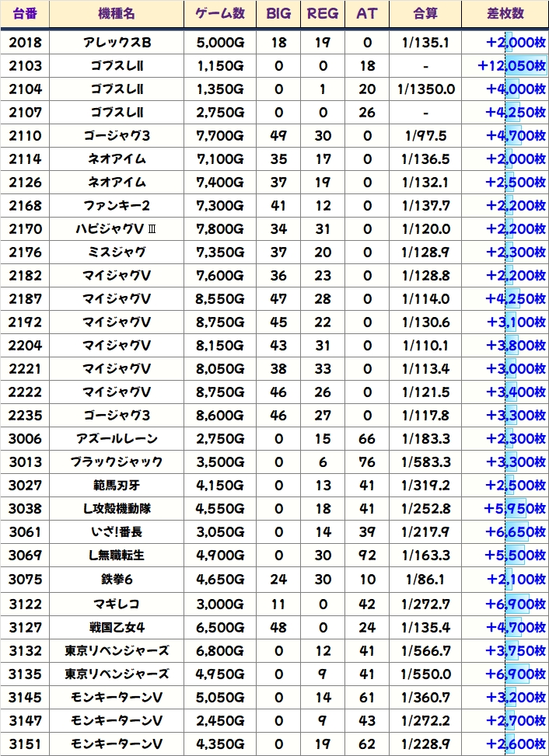Click the AT column header
This screenshot has height=756, width=549.
pyautogui.click(x=366, y=14)
